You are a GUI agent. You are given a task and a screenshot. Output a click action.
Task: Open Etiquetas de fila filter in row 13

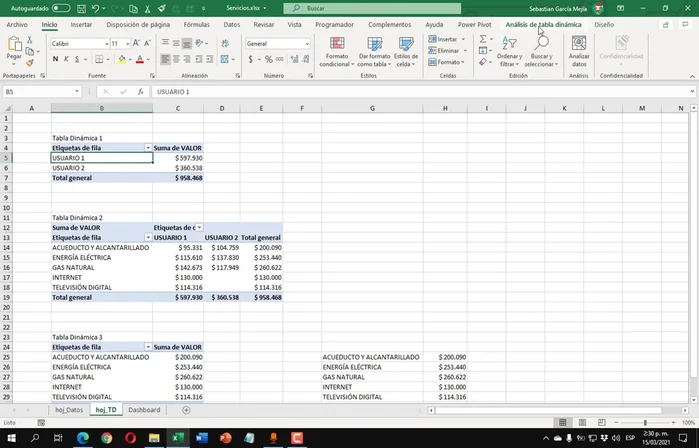click(148, 238)
